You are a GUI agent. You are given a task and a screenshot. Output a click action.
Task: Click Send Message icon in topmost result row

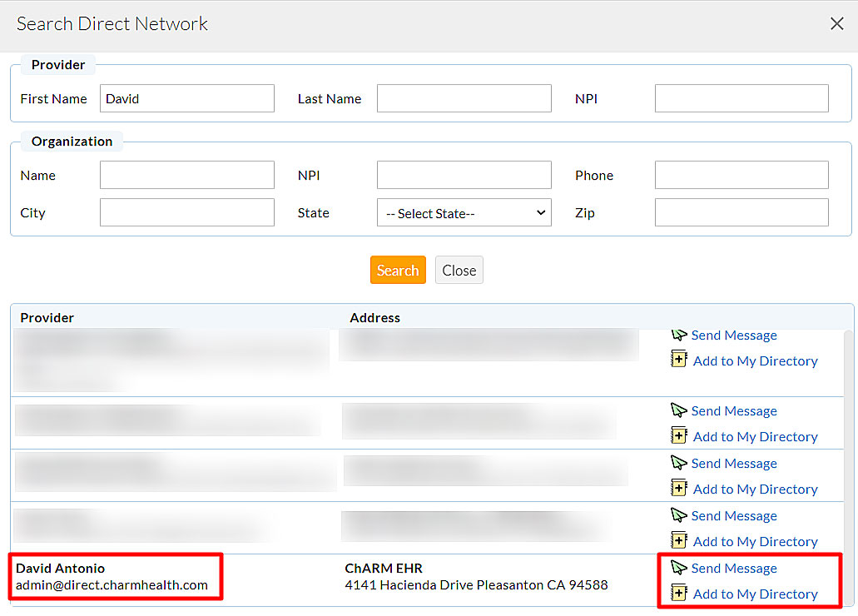point(679,335)
